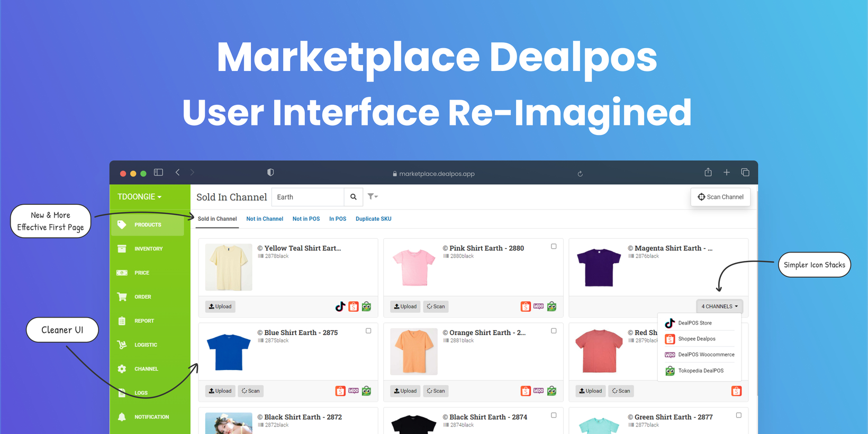
Task: Click the Earth search input field
Action: [x=308, y=197]
